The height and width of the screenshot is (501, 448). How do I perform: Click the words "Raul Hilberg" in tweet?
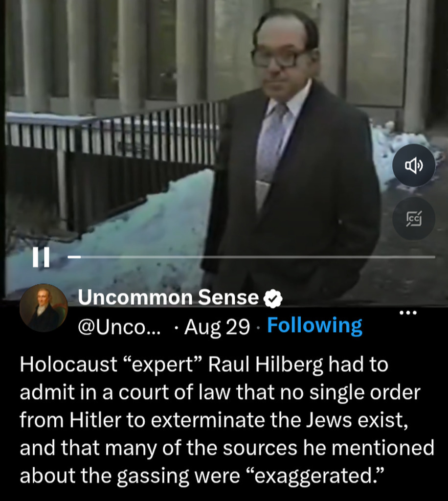(x=266, y=364)
